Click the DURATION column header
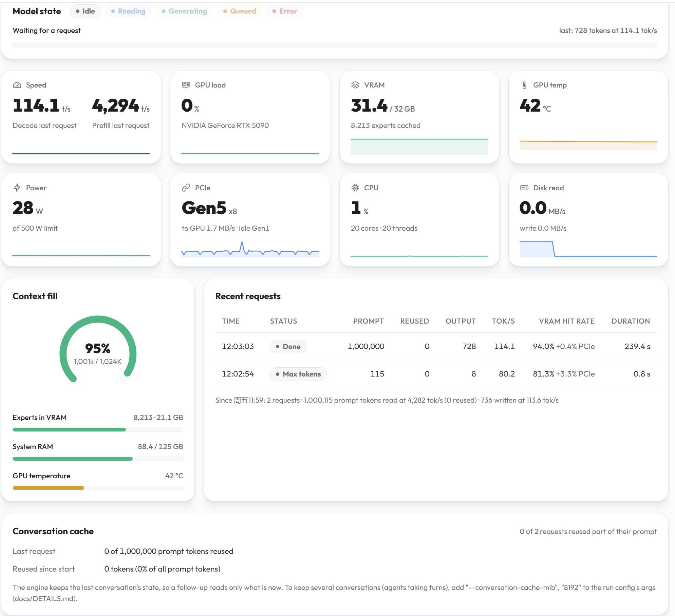 [x=631, y=321]
